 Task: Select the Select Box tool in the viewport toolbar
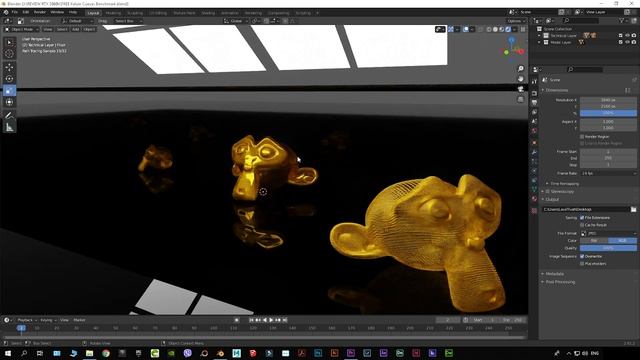9,42
